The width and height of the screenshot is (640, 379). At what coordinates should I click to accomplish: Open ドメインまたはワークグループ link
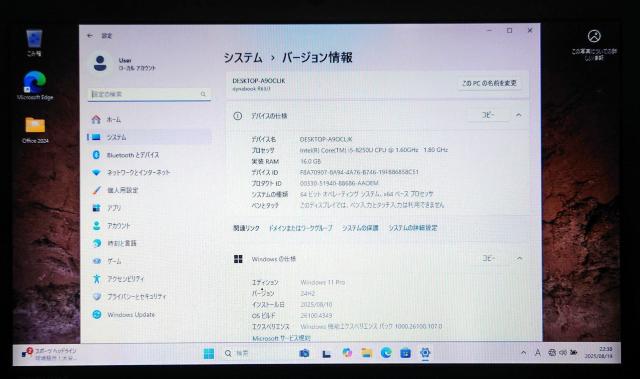coord(300,228)
